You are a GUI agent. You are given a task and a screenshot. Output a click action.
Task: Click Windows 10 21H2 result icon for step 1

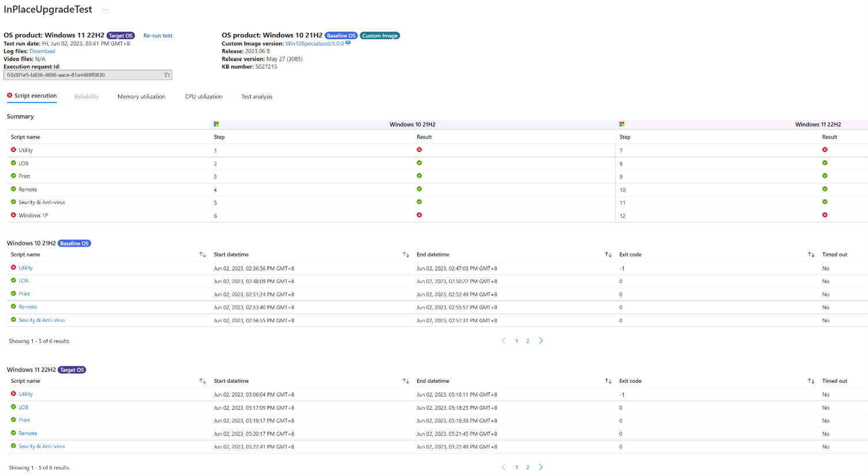coord(419,150)
